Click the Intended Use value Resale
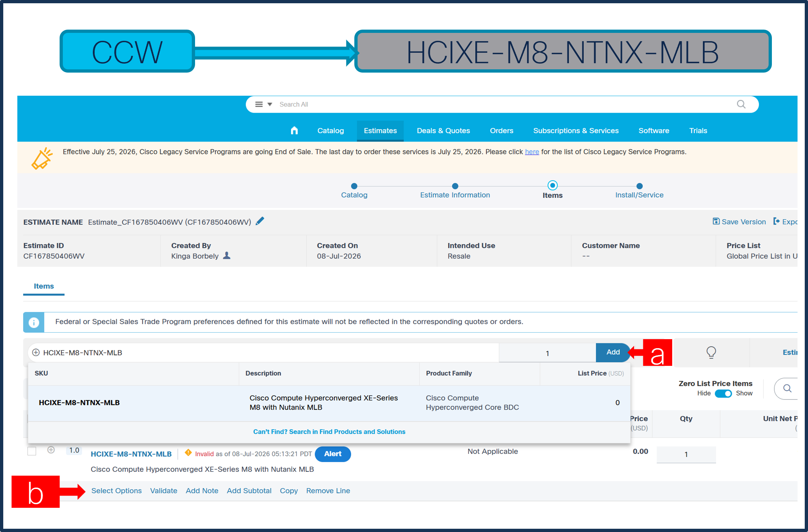The image size is (808, 532). coord(459,256)
